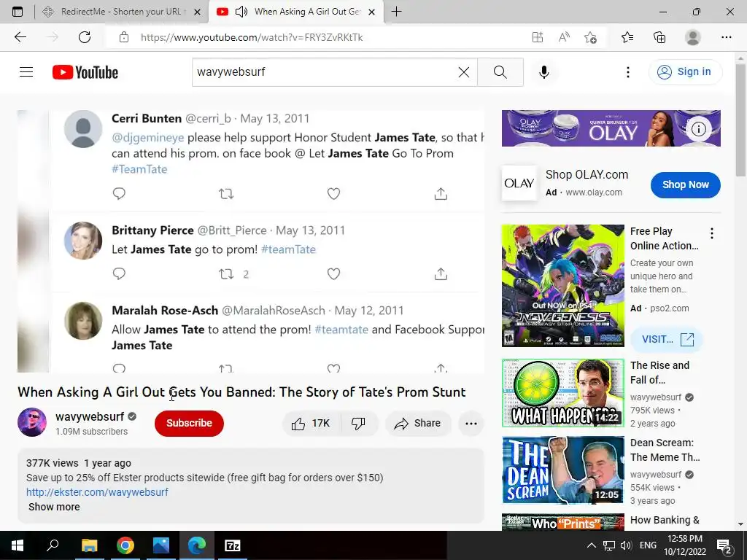Go to YouTube home via logo
This screenshot has height=560, width=747.
click(x=85, y=72)
